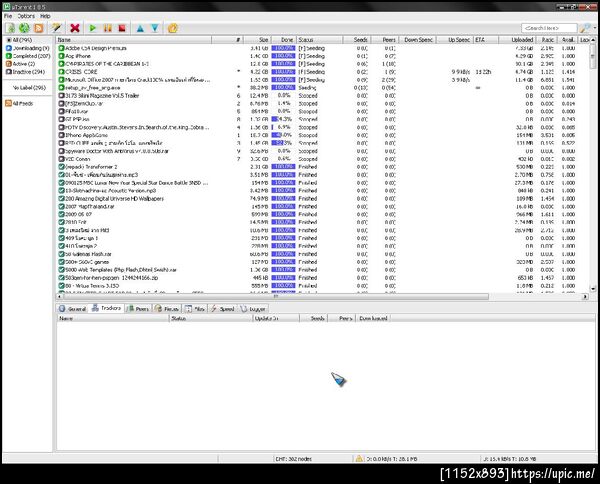Click torrent list scroll down arrow
The height and width of the screenshot is (484, 600).
click(x=593, y=289)
